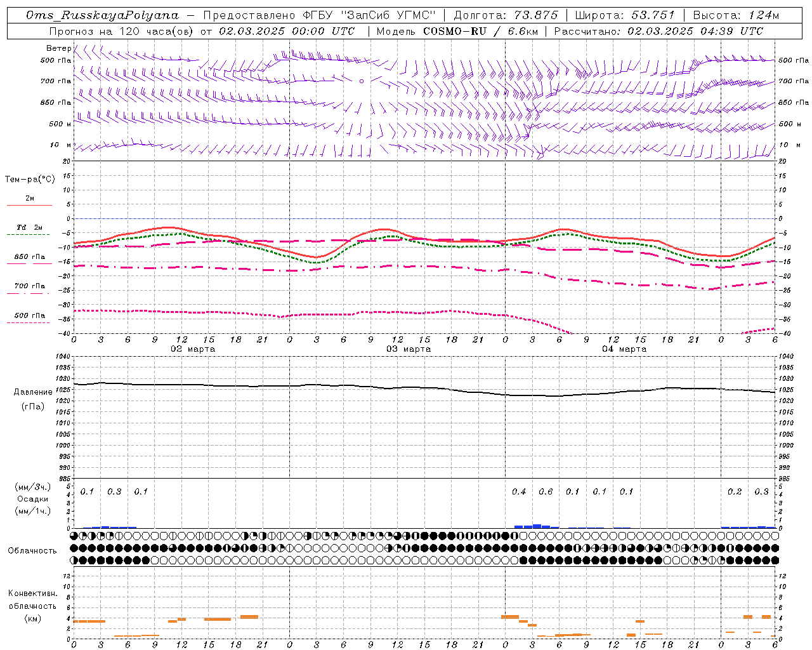Screen dimensions: 812x650
Task: Click the station name Oms_RusskayaPolyana
Action: click(x=103, y=15)
